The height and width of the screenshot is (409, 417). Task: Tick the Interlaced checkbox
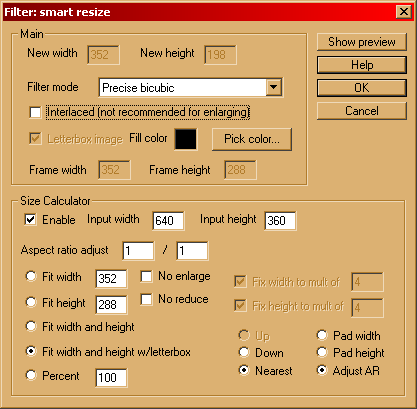pyautogui.click(x=35, y=112)
